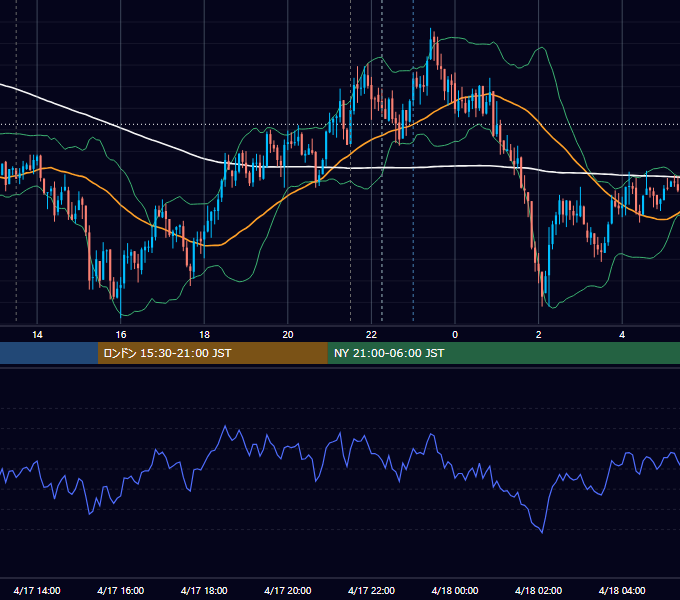Screen dimensions: 680x600
Task: Click the hour 4 axis tick label
Action: [622, 335]
